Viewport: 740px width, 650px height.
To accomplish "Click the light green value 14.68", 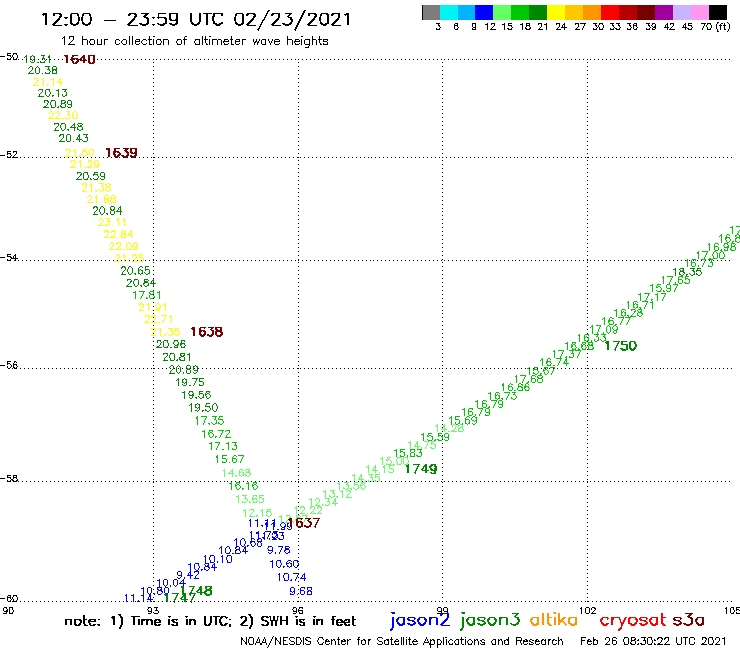I will (236, 473).
